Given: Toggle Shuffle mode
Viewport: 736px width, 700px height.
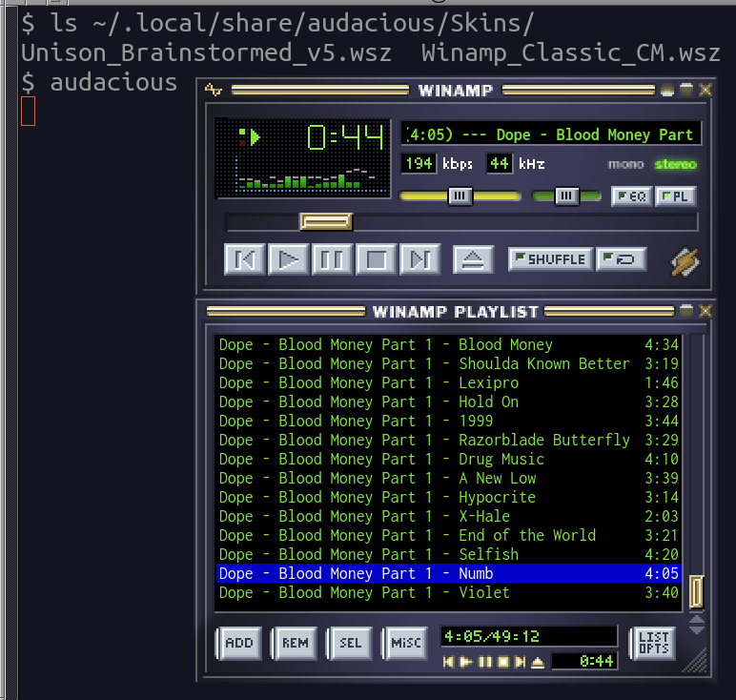Looking at the screenshot, I should (x=549, y=259).
